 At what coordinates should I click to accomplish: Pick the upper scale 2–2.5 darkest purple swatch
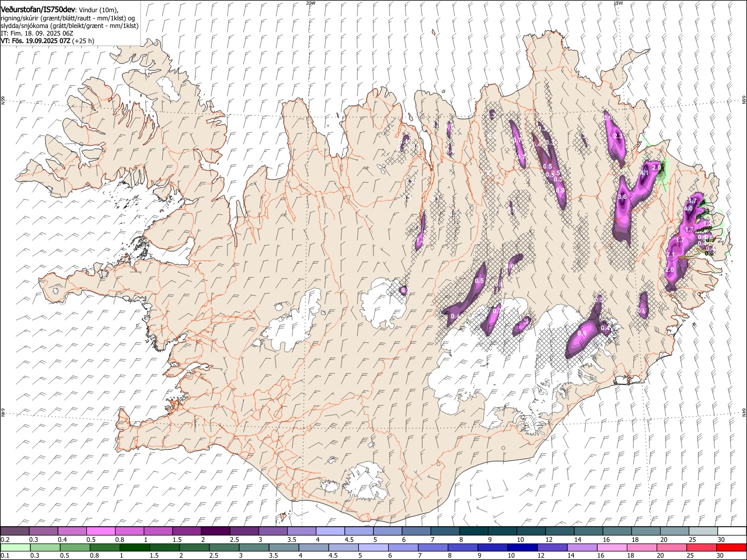click(215, 531)
